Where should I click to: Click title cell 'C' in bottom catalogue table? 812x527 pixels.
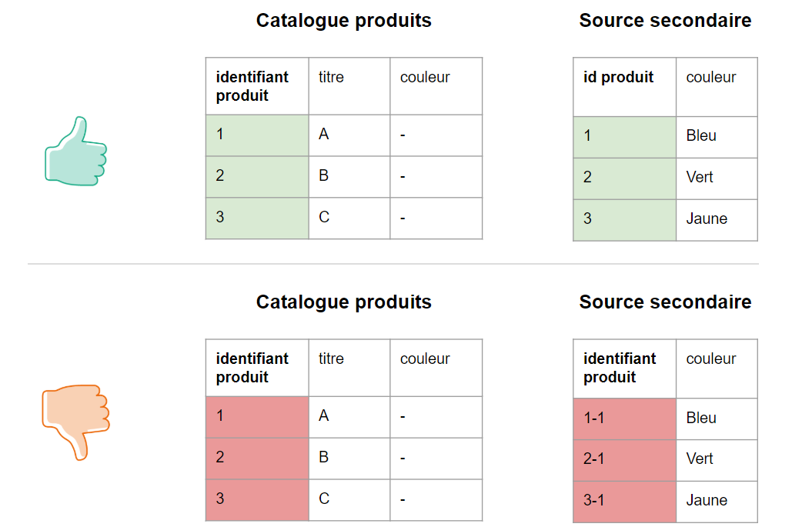coord(349,499)
